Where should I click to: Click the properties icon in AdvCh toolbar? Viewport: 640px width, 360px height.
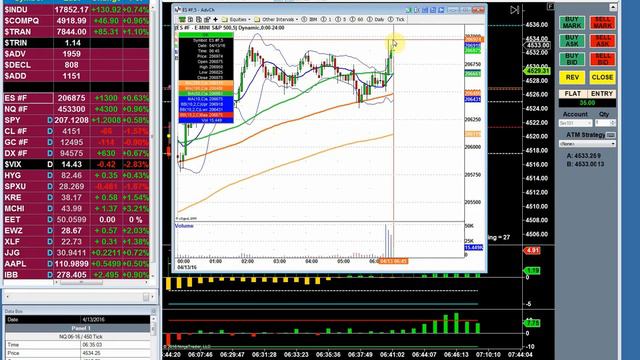pos(207,19)
